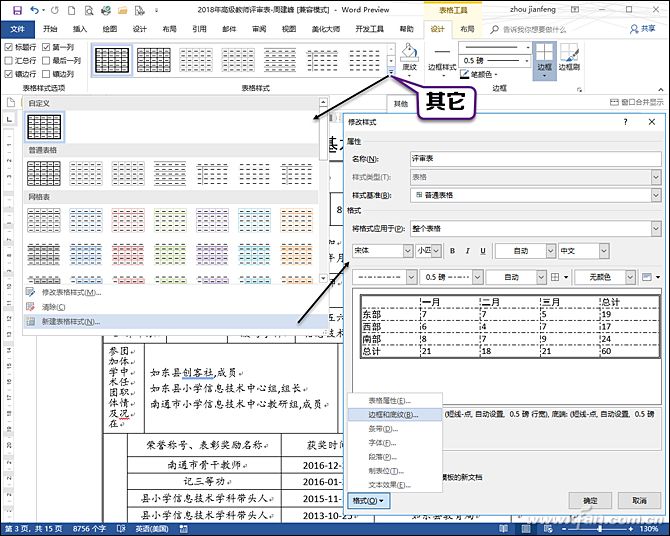
Task: Click the Modify Table Style icon entry
Action: (30, 292)
